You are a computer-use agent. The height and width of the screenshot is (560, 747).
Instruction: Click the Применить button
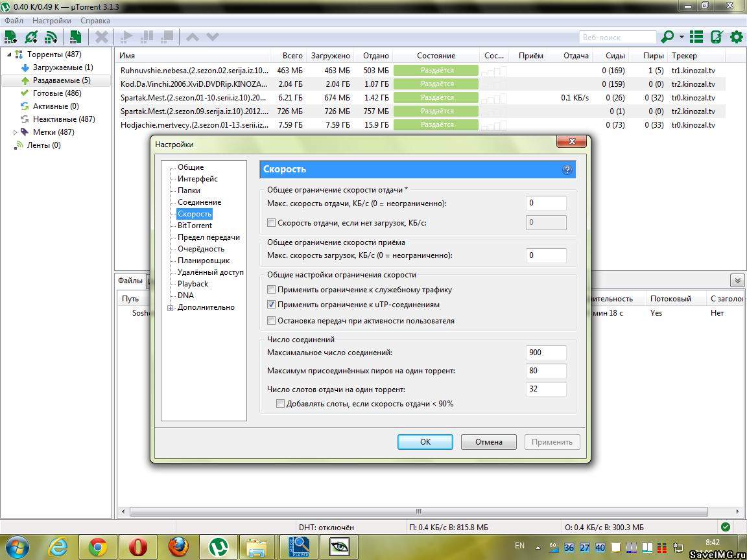552,442
